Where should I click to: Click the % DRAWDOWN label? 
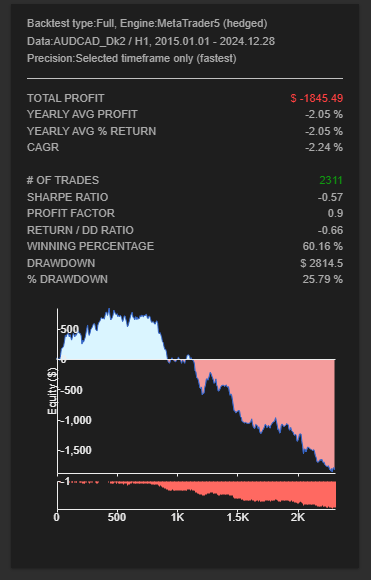point(67,279)
